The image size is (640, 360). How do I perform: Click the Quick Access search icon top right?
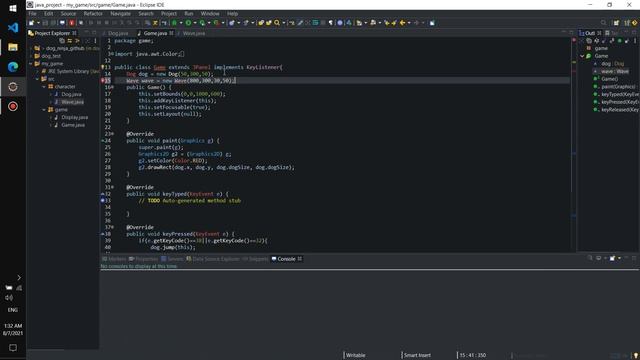tap(604, 23)
